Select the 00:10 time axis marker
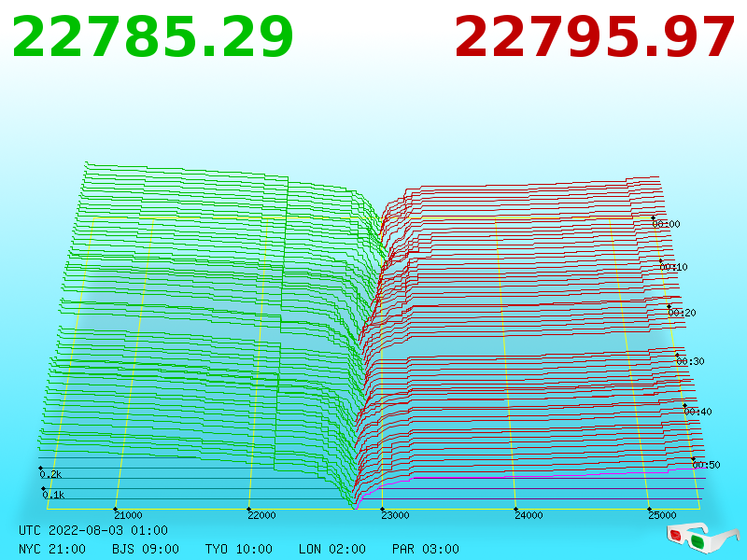This screenshot has width=747, height=560. point(673,267)
